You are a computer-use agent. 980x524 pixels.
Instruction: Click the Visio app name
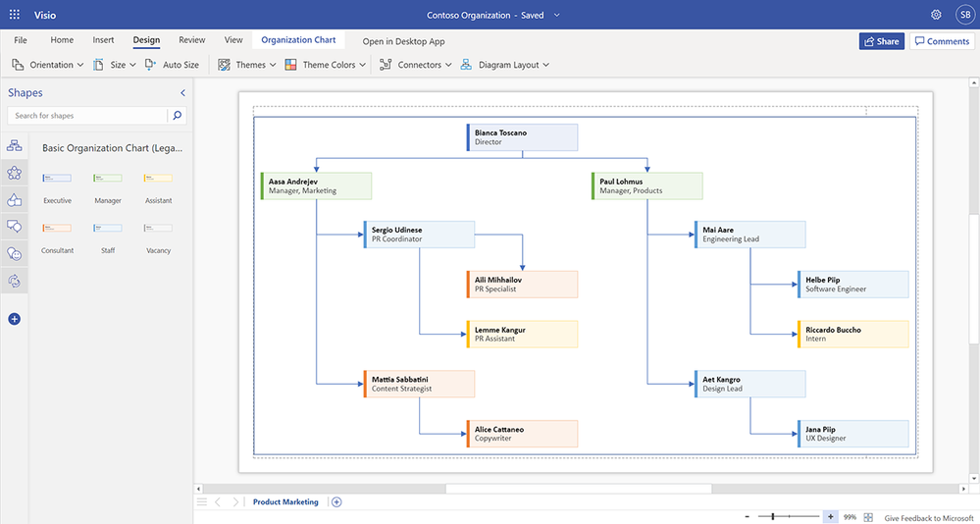[x=45, y=15]
